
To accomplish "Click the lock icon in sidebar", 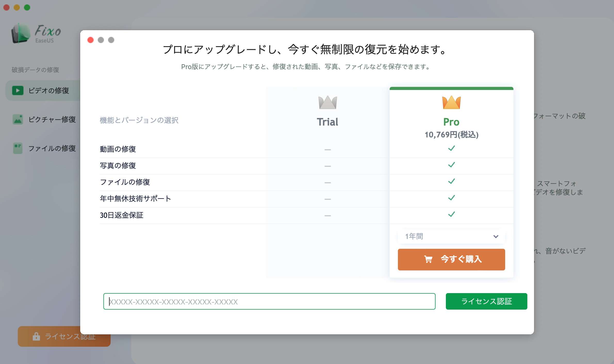I will point(36,336).
